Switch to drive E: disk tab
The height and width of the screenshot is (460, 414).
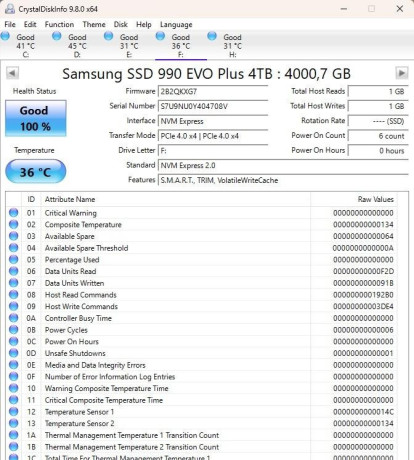pos(129,45)
